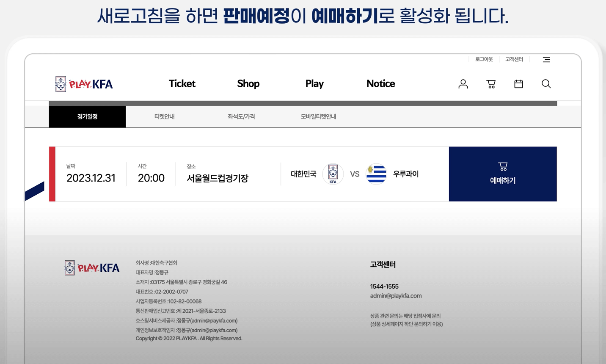Viewport: 606px width, 364px height.
Task: Click the 로그아웃 link
Action: click(484, 59)
